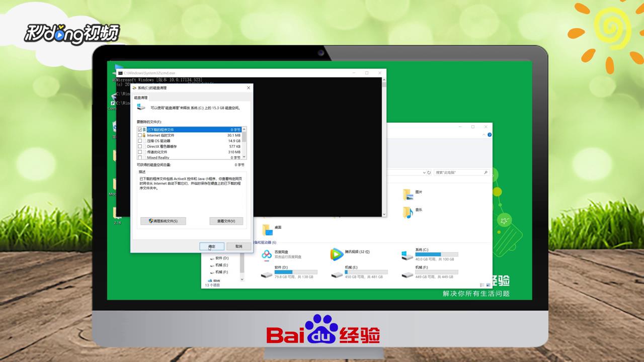Click the lock icon beside Internet 临时文件

(144, 135)
